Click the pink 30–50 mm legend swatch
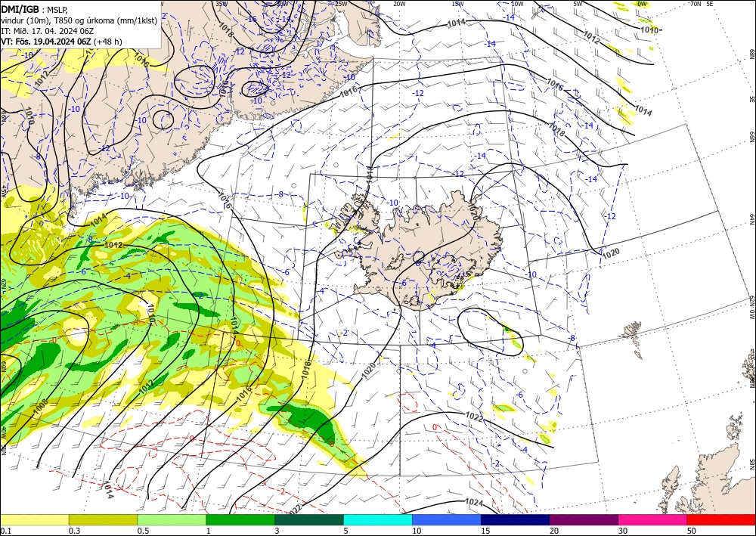 653,519
